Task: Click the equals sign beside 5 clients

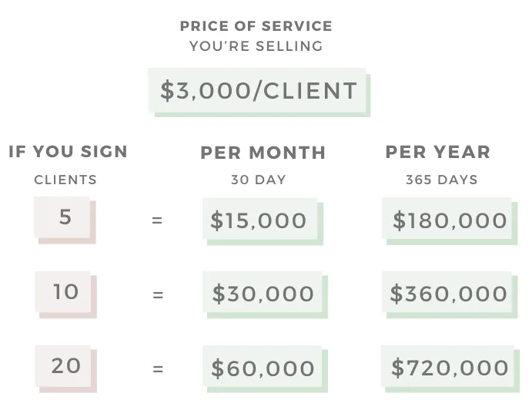Action: 158,220
